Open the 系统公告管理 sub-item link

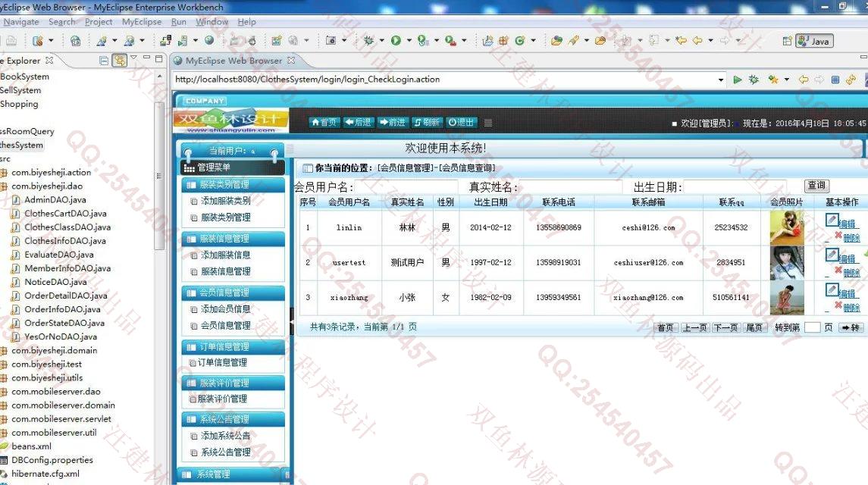(225, 452)
